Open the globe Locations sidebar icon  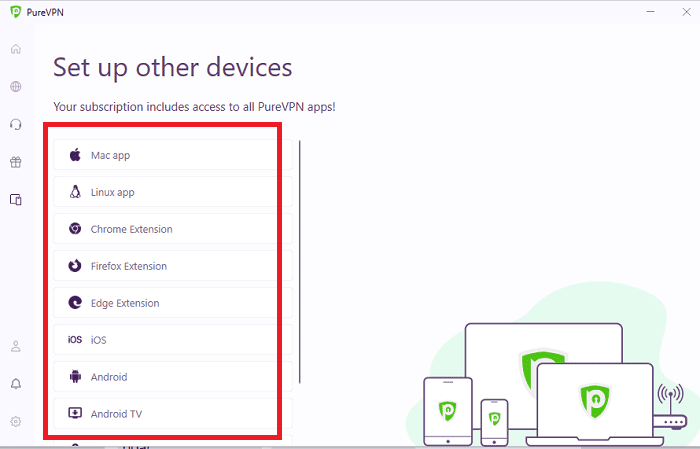pos(16,87)
